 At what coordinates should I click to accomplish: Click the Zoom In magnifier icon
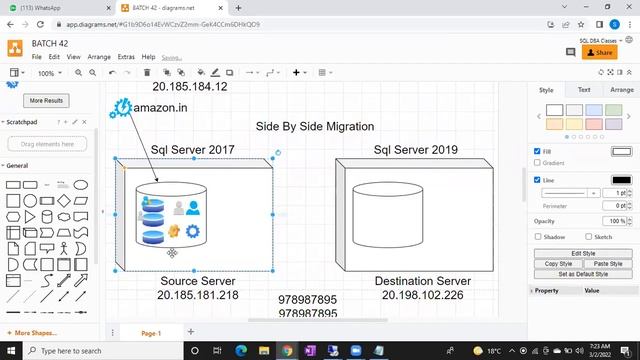[x=78, y=73]
